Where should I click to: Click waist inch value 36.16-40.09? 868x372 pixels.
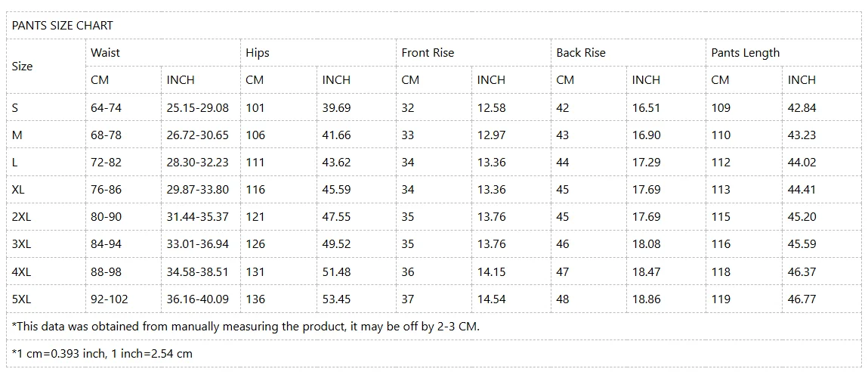point(197,299)
